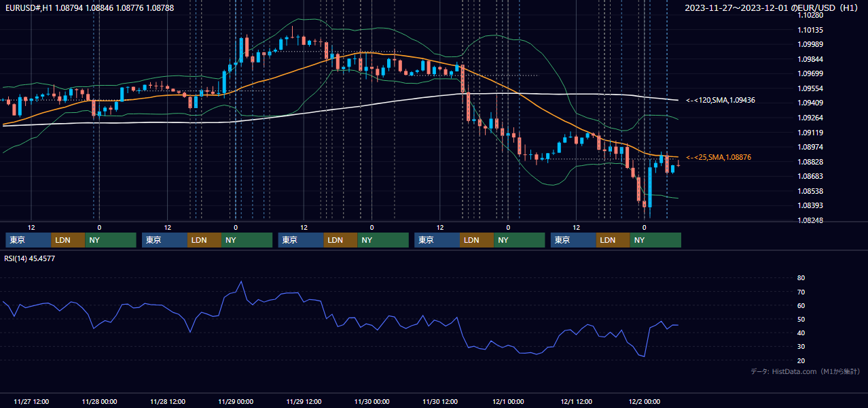Click the EURUSD#,H1 chart title text
Image resolution: width=868 pixels, height=408 pixels.
(90, 8)
